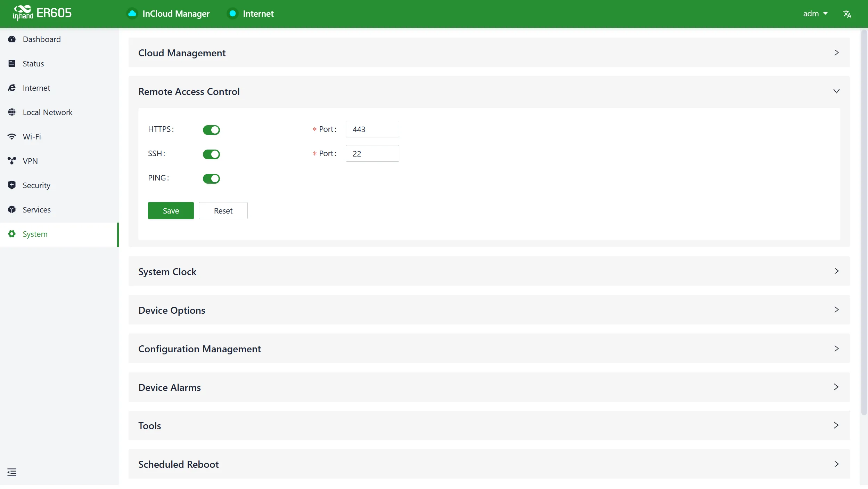Toggle the SSH remote access switch
This screenshot has height=489, width=868.
click(211, 154)
